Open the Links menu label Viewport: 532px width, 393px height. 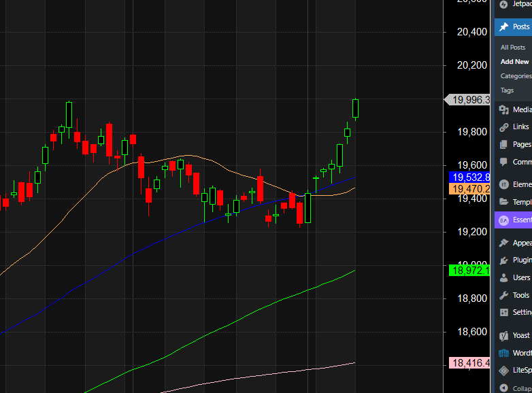pyautogui.click(x=521, y=127)
